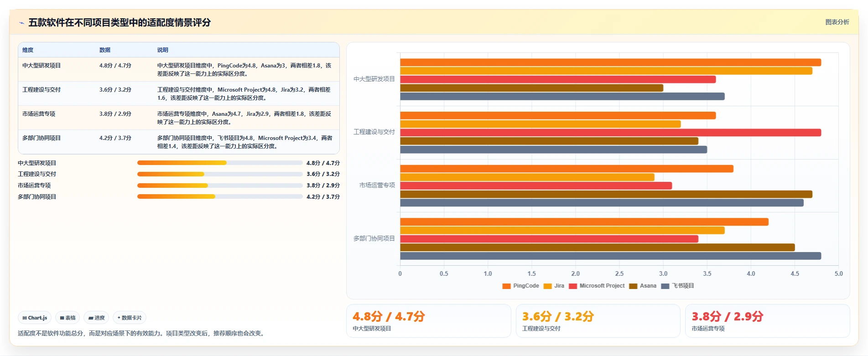Select table cell 中大型研发项目 in 维度 column

click(42, 66)
